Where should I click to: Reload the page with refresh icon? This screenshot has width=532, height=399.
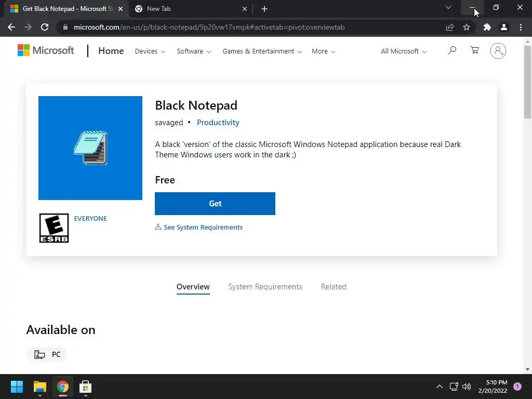(x=45, y=27)
